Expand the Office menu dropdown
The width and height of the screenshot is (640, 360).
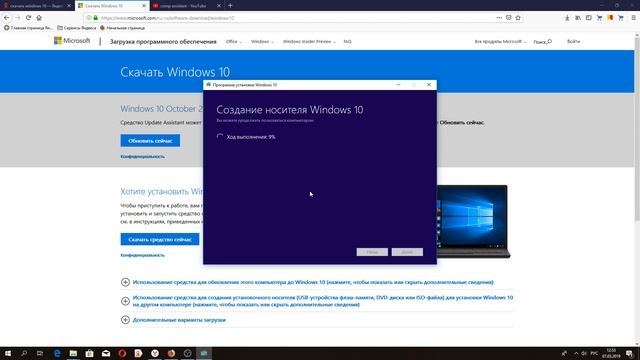pos(234,42)
